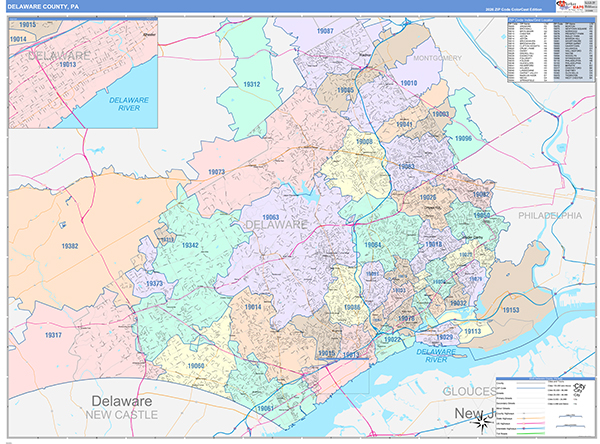The width and height of the screenshot is (600, 444).
Task: Click 19014 label in the main map
Action: [253, 307]
